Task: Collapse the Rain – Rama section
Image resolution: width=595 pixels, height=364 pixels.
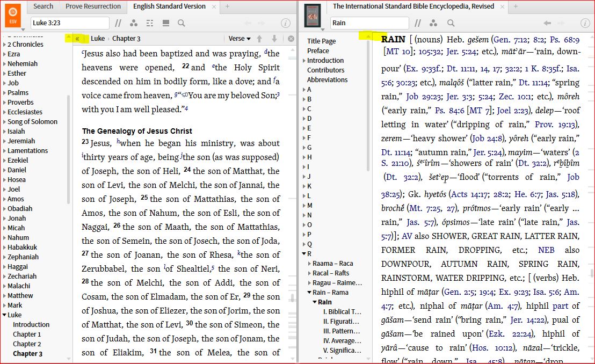Action: [309, 292]
